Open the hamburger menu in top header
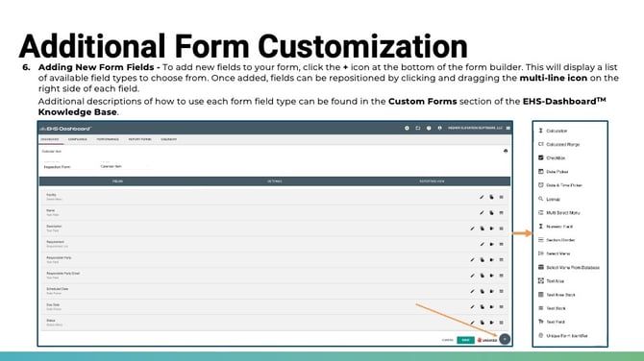This screenshot has width=644, height=361. click(508, 128)
